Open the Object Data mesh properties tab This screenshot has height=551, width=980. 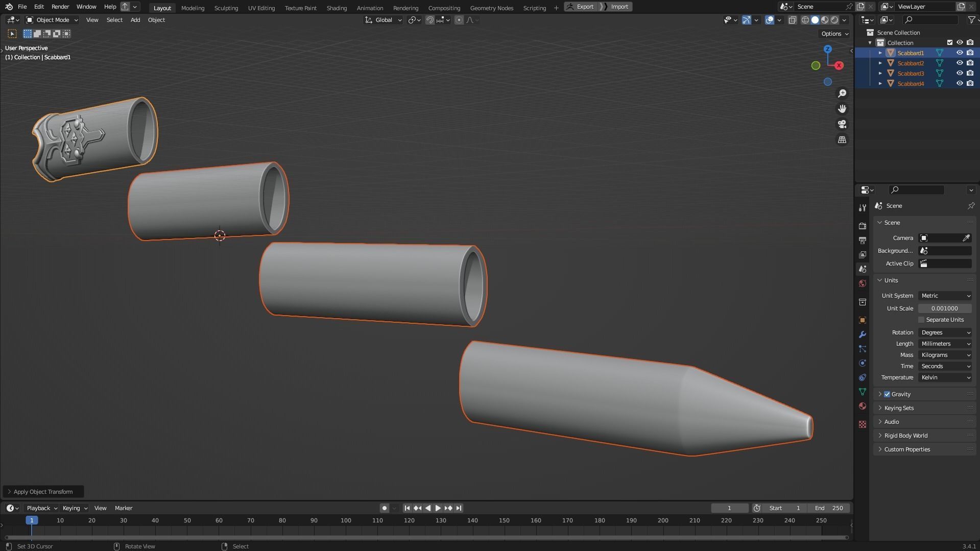863,392
